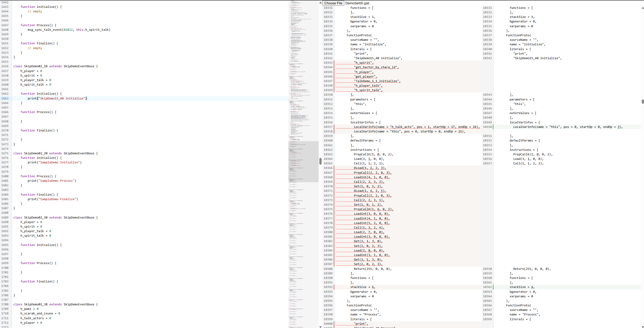Click line number 1663 in the editor gutter
The width and height of the screenshot is (644, 328).
click(5, 98)
